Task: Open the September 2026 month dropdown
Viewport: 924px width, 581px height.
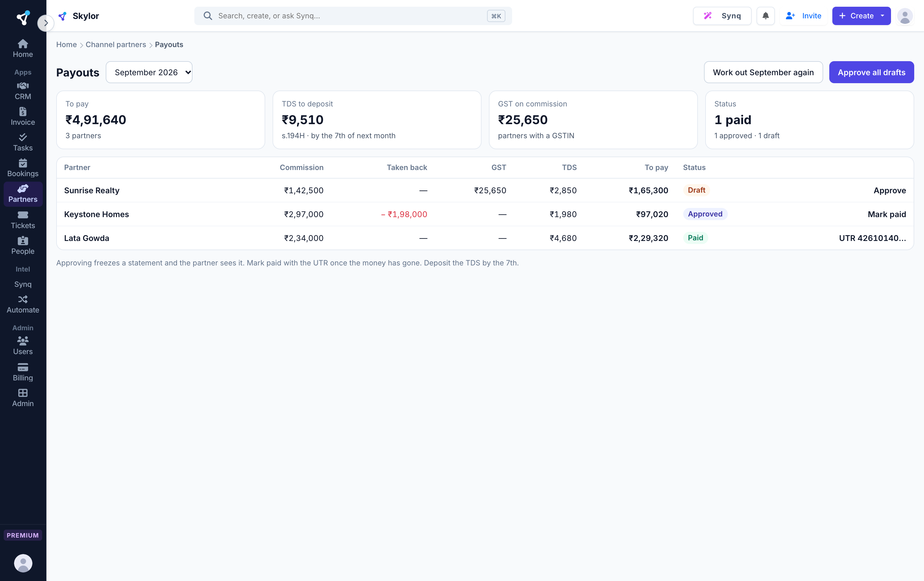Action: [149, 72]
